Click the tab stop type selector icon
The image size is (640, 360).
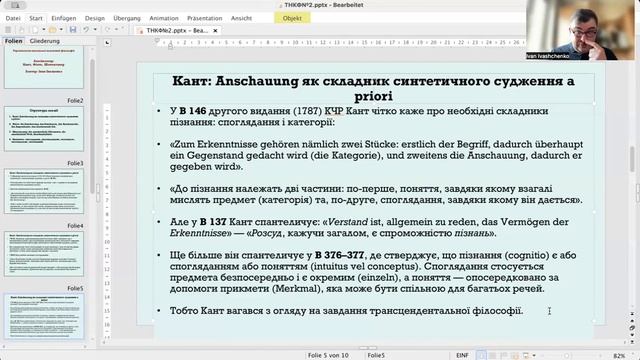(107, 42)
